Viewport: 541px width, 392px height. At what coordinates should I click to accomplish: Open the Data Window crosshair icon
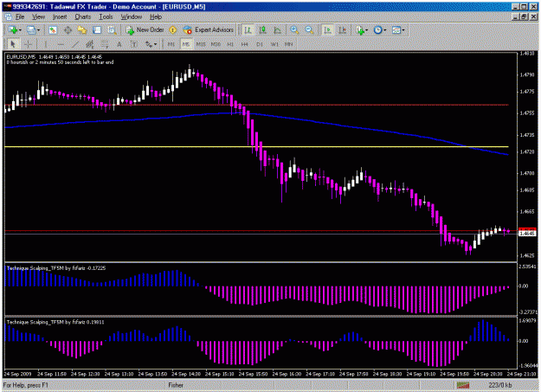pos(68,30)
